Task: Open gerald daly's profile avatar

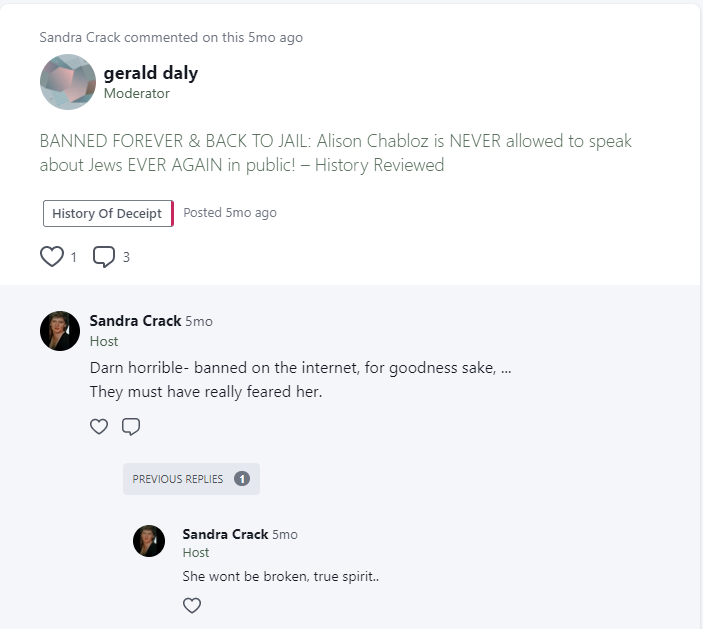Action: [68, 82]
